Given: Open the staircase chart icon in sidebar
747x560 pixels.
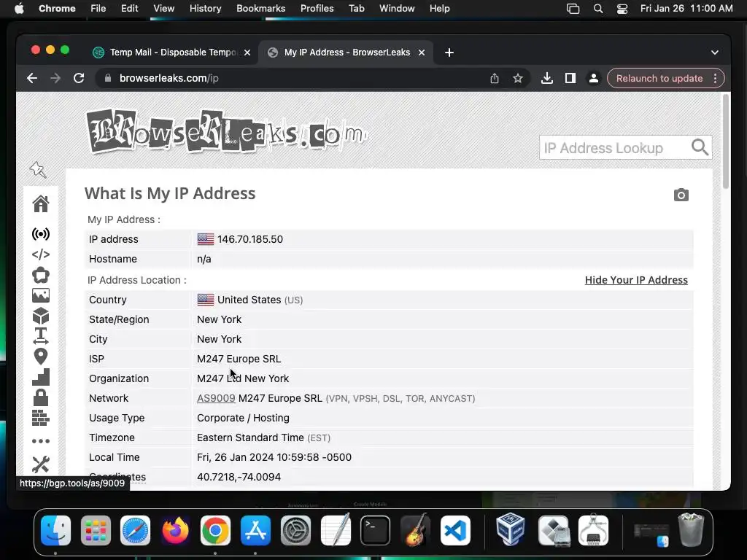Looking at the screenshot, I should [41, 377].
